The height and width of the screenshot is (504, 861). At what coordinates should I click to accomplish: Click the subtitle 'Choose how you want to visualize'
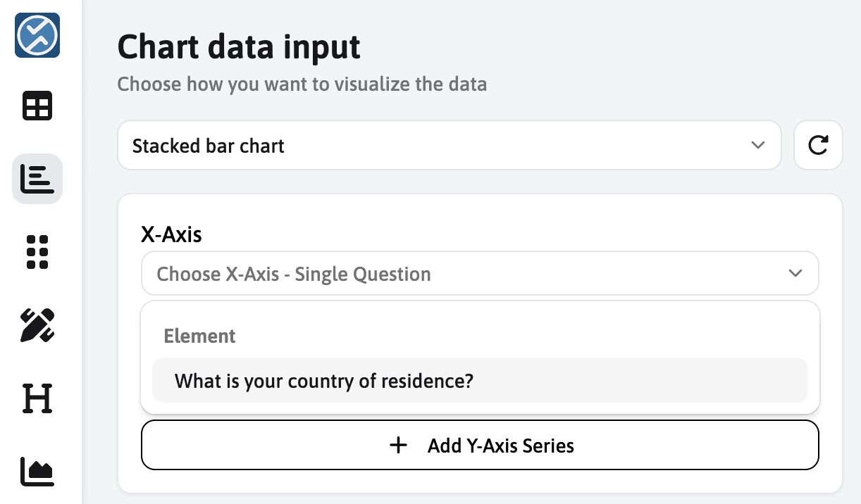(x=302, y=84)
